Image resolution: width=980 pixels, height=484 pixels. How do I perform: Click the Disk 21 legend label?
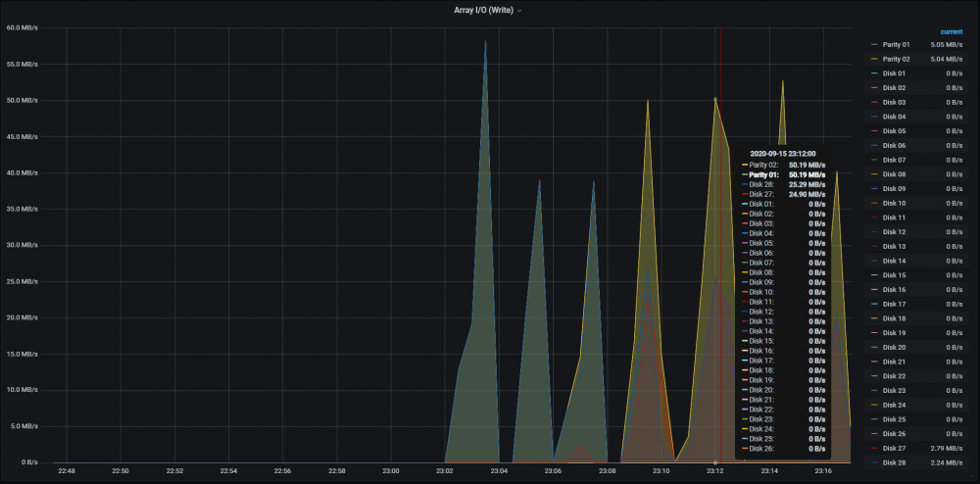pos(894,362)
